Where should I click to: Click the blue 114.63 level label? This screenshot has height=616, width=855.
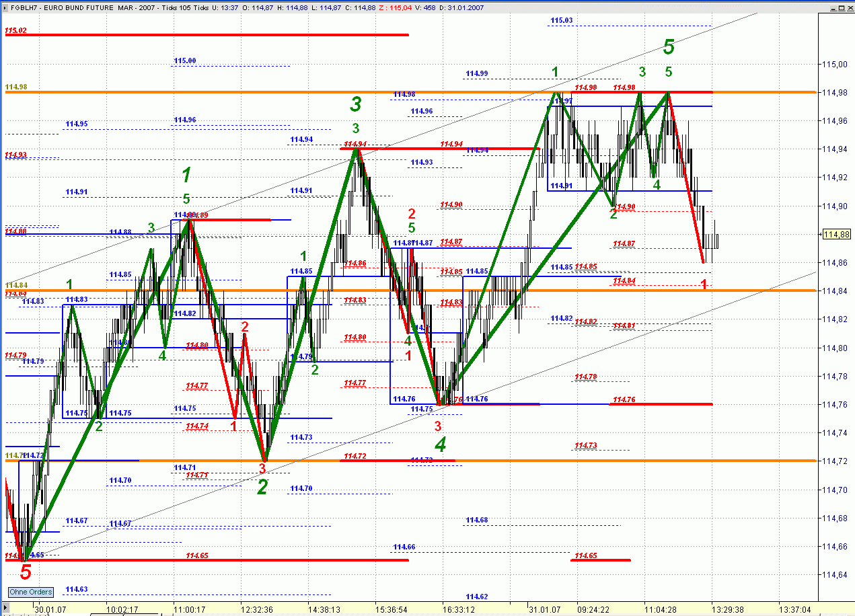point(77,590)
